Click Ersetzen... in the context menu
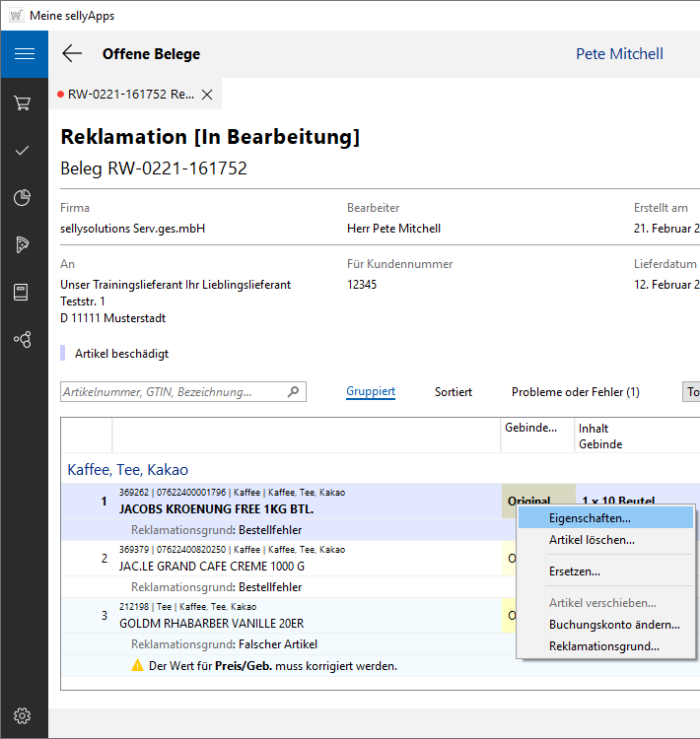The width and height of the screenshot is (700, 739). [x=575, y=571]
